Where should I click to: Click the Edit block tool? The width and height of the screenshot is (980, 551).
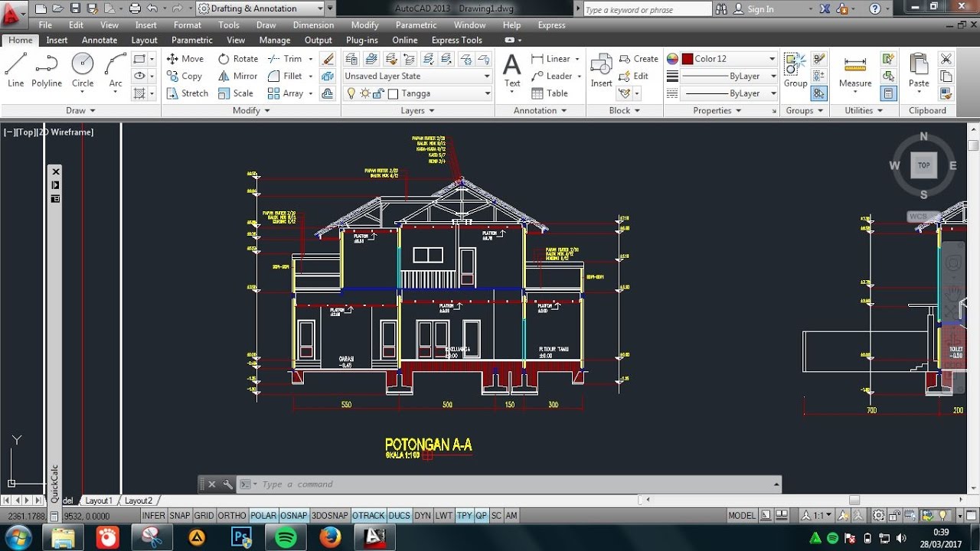click(x=633, y=76)
